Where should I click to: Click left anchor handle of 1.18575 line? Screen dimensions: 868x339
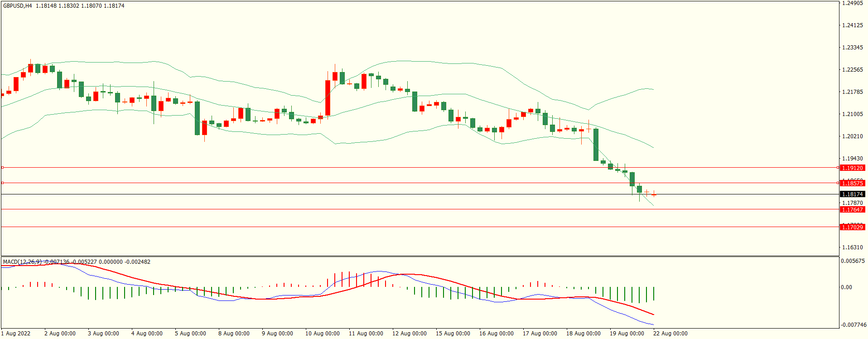2,183
